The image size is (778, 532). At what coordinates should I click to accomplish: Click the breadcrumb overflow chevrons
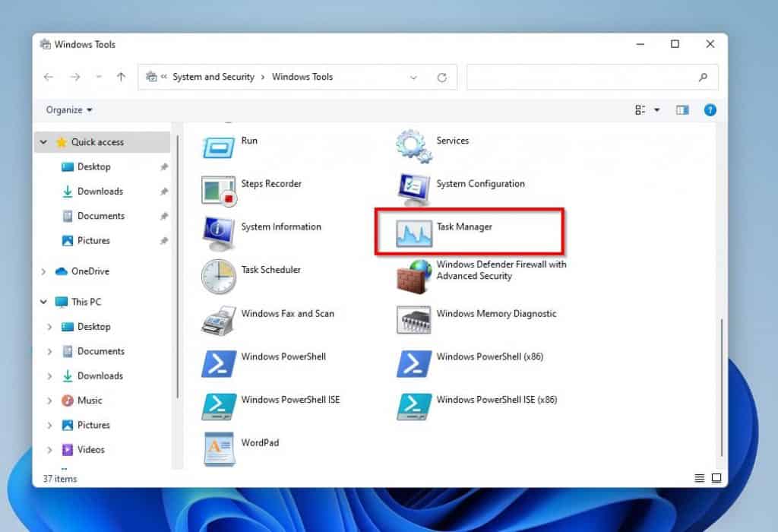164,77
